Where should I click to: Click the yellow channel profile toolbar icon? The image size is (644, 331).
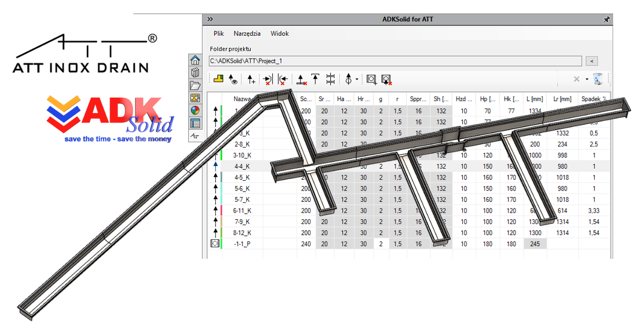(x=219, y=79)
